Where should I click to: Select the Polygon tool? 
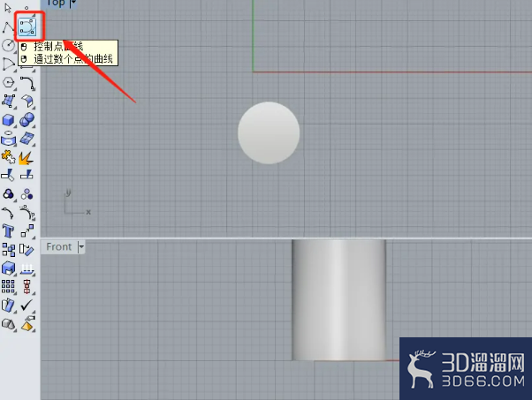[8, 83]
